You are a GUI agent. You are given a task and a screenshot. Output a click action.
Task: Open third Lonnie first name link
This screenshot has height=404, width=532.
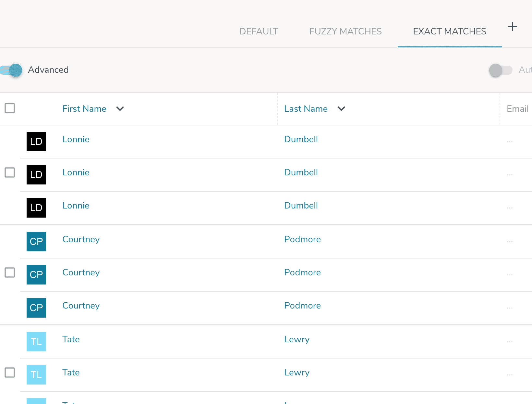[x=76, y=206]
